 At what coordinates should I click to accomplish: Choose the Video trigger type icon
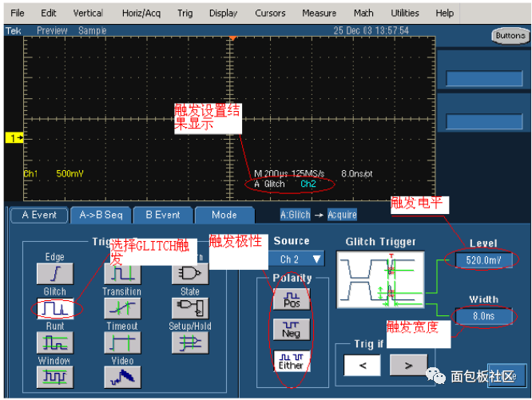(x=122, y=378)
